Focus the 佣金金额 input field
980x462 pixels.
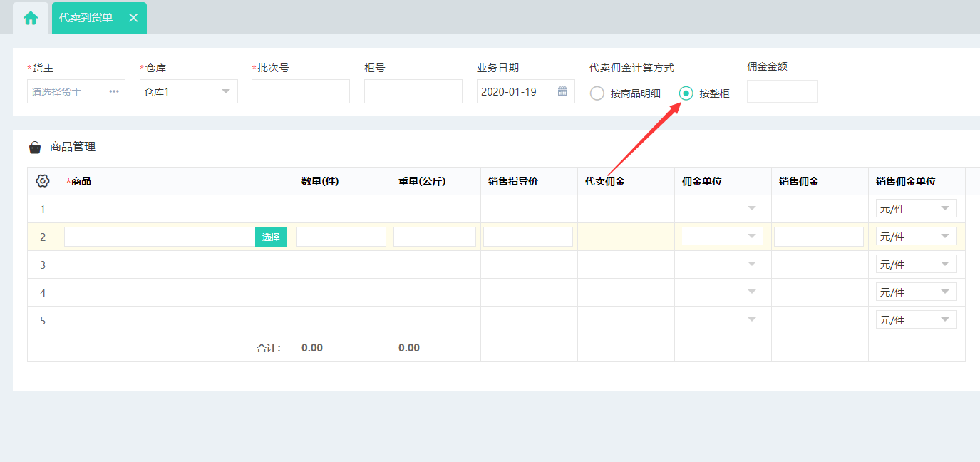[783, 91]
